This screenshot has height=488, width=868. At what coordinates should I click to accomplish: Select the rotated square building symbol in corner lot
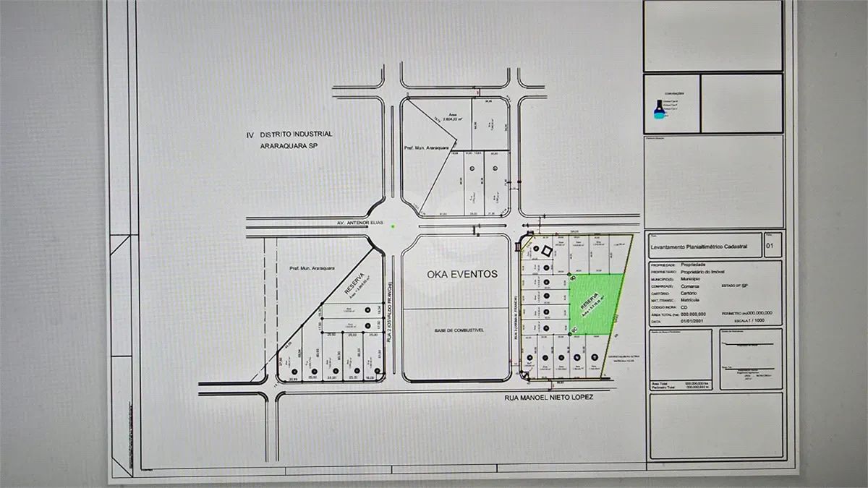[546, 249]
